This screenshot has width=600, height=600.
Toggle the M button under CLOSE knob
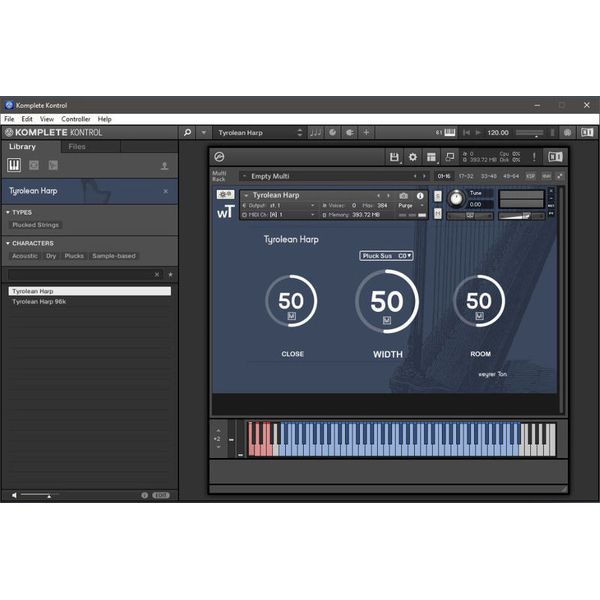[291, 317]
